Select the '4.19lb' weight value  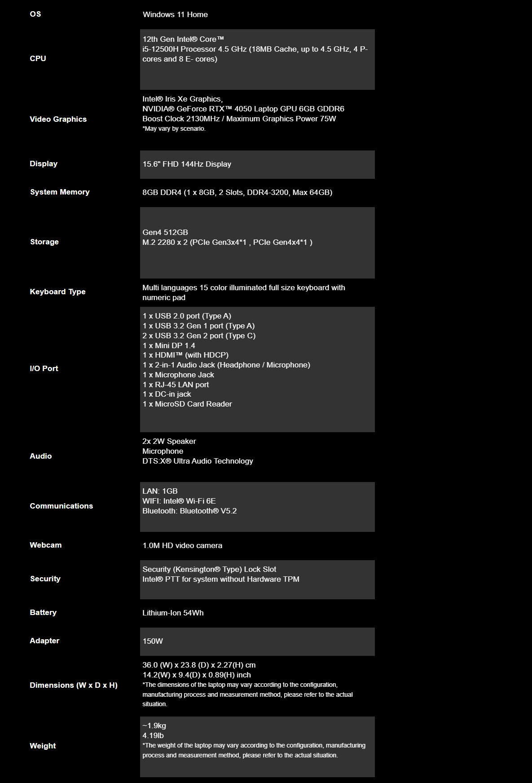[x=153, y=735]
